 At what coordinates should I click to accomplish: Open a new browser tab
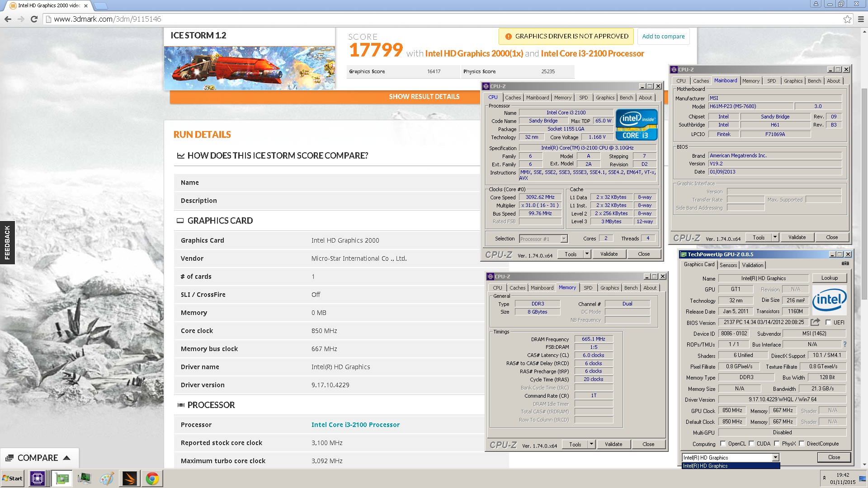pos(100,6)
